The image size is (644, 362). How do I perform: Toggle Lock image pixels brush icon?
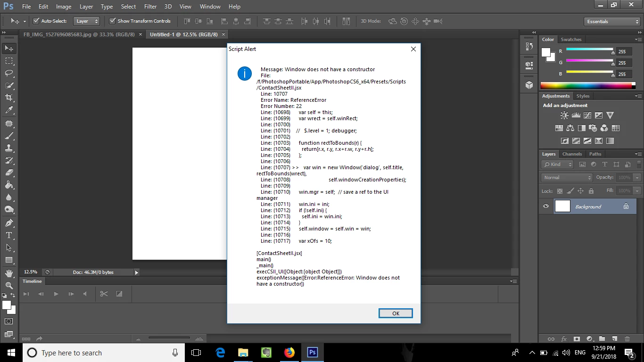click(x=570, y=191)
